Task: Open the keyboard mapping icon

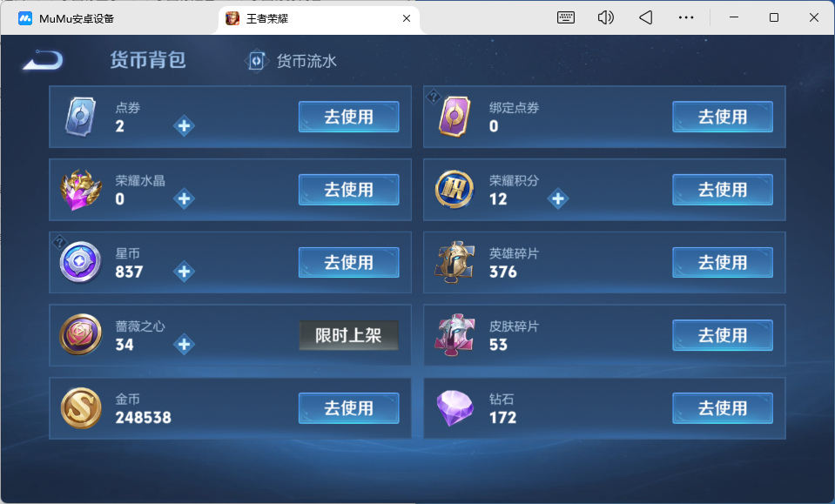Action: click(566, 17)
